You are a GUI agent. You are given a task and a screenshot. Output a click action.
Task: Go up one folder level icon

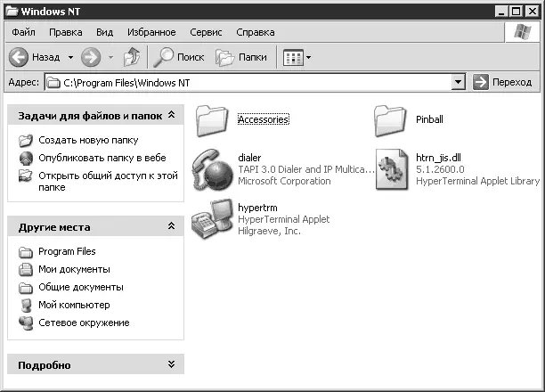click(x=132, y=57)
